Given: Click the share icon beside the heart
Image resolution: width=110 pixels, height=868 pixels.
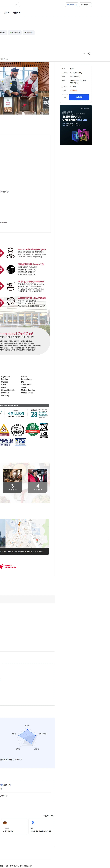Looking at the screenshot, I should 89,54.
